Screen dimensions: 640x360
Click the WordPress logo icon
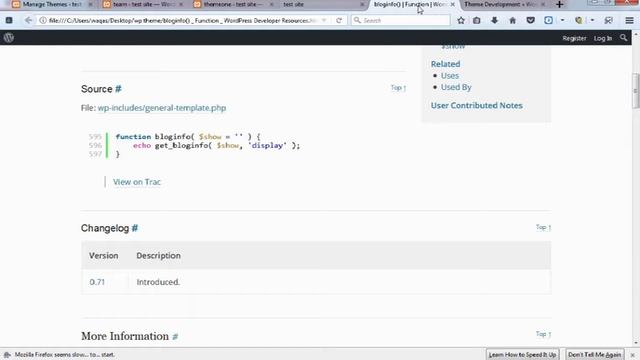pos(9,38)
